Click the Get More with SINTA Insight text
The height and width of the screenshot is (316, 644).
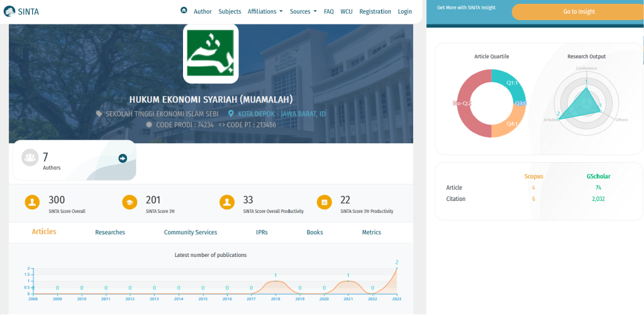pyautogui.click(x=466, y=8)
